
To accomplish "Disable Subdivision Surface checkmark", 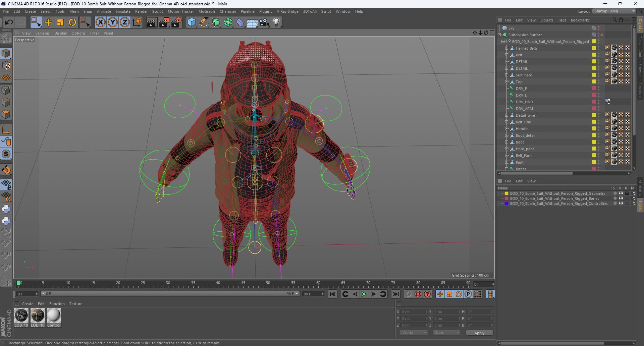I will pyautogui.click(x=602, y=35).
